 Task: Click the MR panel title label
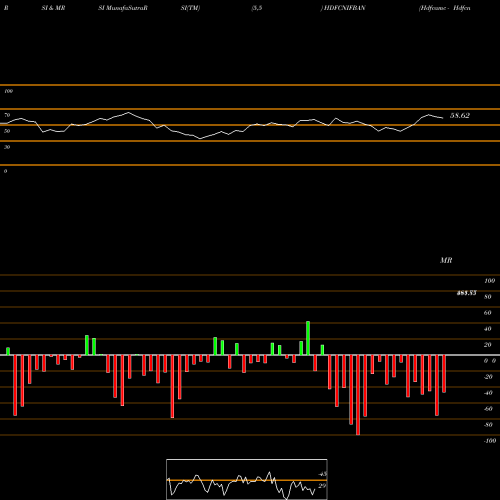click(446, 260)
